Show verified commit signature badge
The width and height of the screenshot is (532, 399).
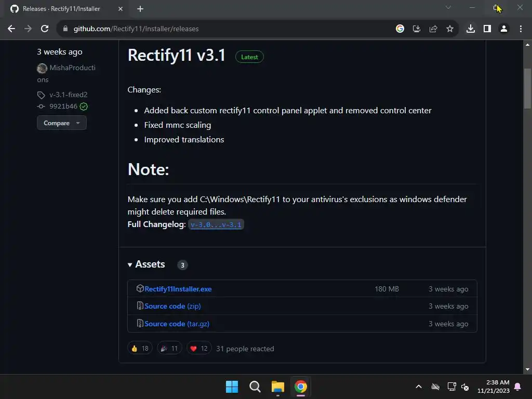[x=84, y=107]
